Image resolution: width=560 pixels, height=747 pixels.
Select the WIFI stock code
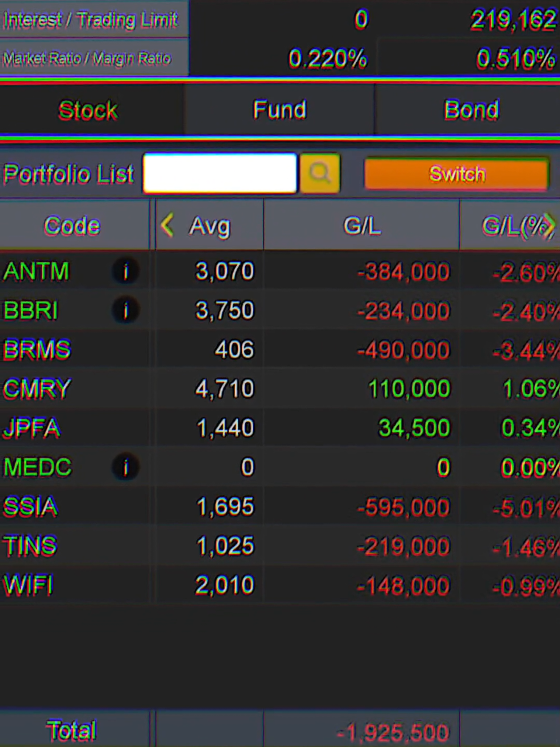pyautogui.click(x=28, y=585)
